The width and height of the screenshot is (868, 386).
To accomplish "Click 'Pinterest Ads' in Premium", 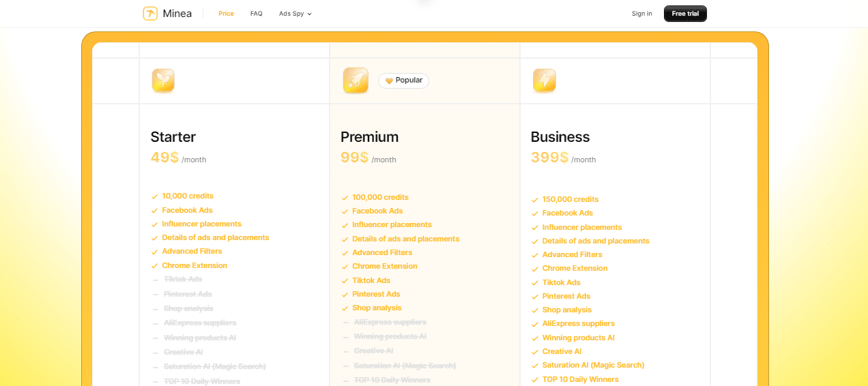I will tap(376, 294).
